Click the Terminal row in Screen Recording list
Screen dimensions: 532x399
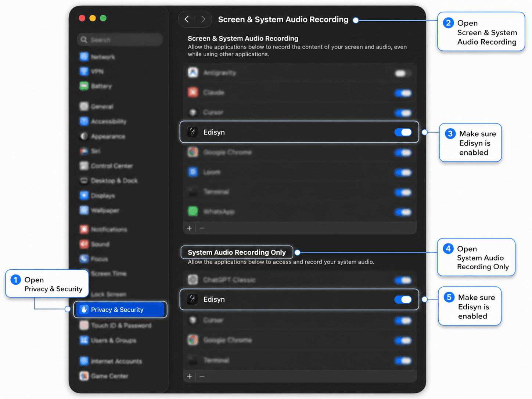[x=300, y=192]
